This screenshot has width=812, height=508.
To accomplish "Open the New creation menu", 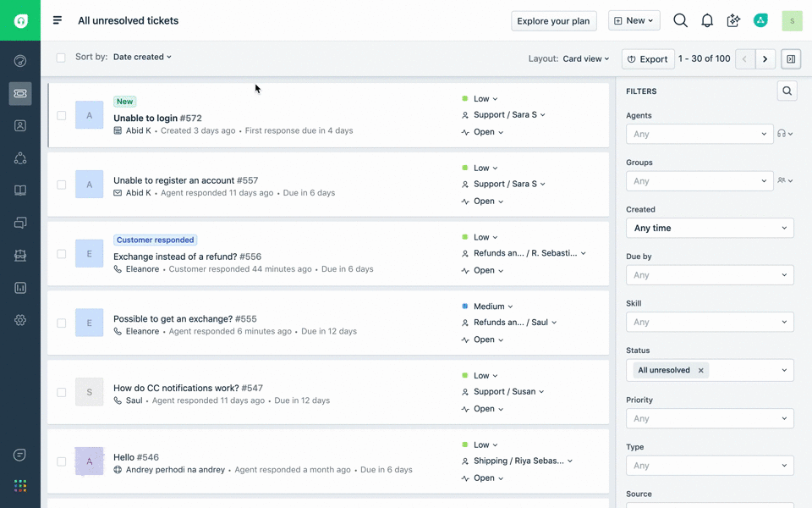I will 634,21.
